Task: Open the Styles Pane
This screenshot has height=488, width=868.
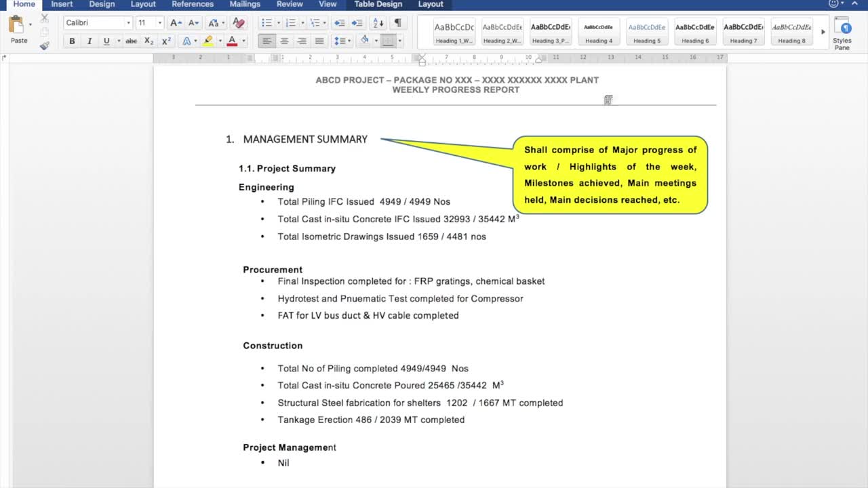Action: coord(842,34)
